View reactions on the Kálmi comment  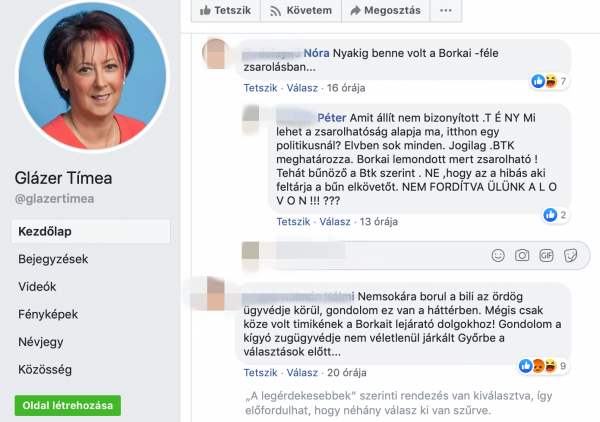click(x=543, y=366)
